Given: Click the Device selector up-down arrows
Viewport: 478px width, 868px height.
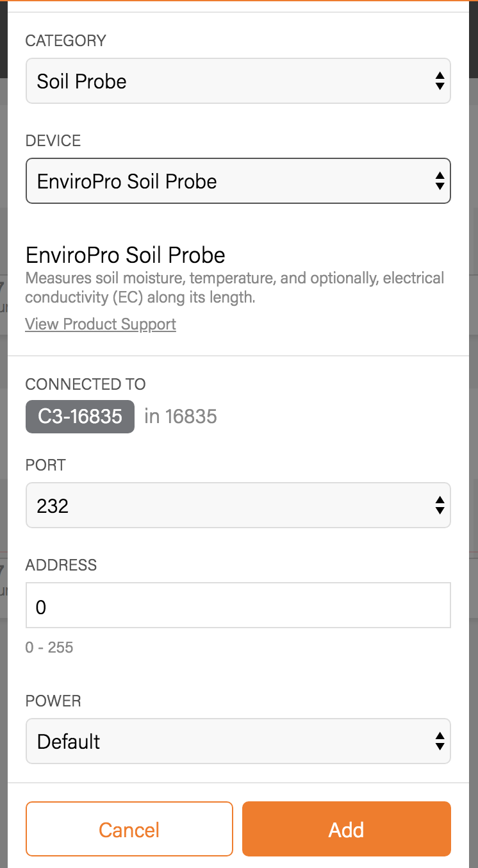Looking at the screenshot, I should click(x=440, y=181).
